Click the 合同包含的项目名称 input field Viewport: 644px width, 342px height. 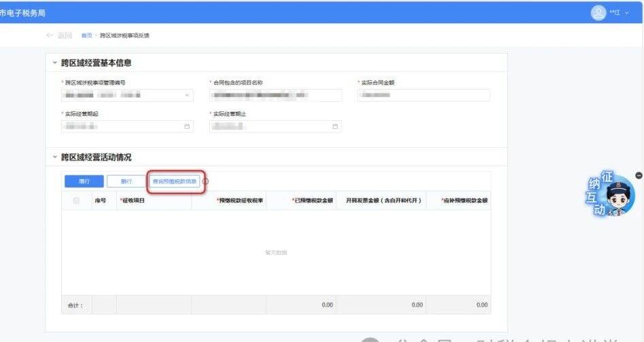275,95
